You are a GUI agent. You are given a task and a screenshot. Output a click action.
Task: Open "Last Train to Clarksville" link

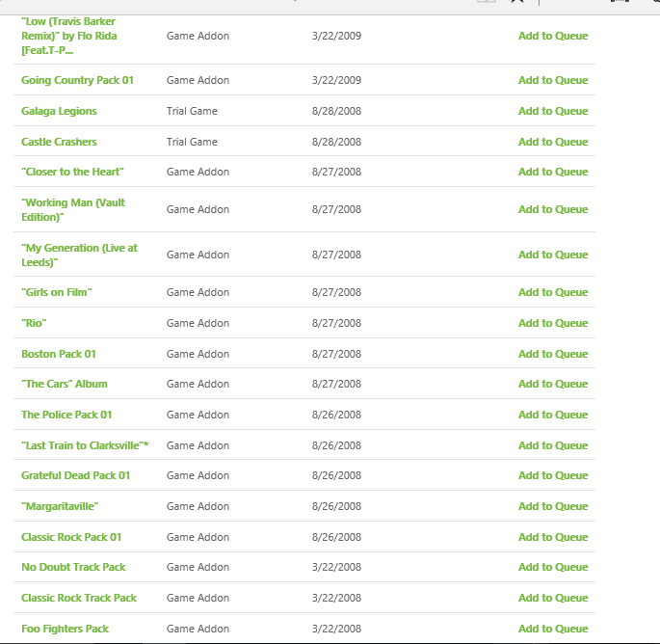(85, 445)
